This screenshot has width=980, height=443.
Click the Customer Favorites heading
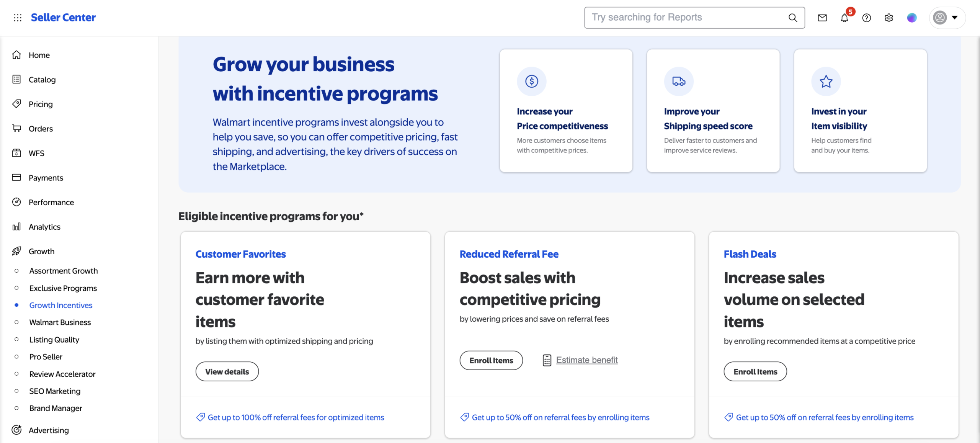[241, 254]
